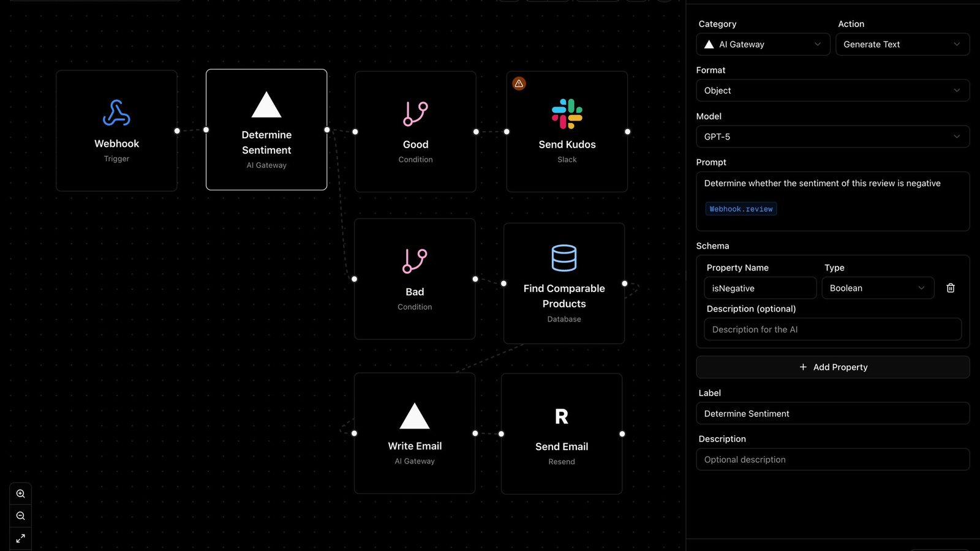This screenshot has height=551, width=980.
Task: Open the Model dropdown showing GPT-5
Action: click(833, 137)
